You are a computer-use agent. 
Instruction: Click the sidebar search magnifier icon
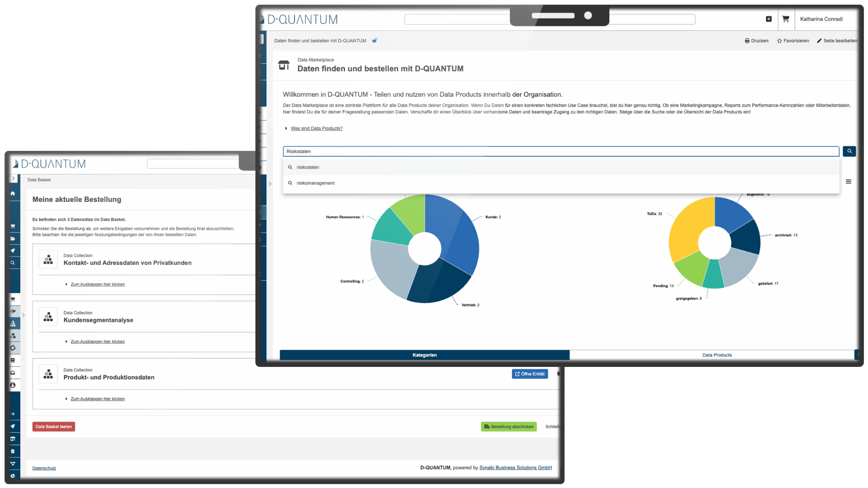coord(13,263)
